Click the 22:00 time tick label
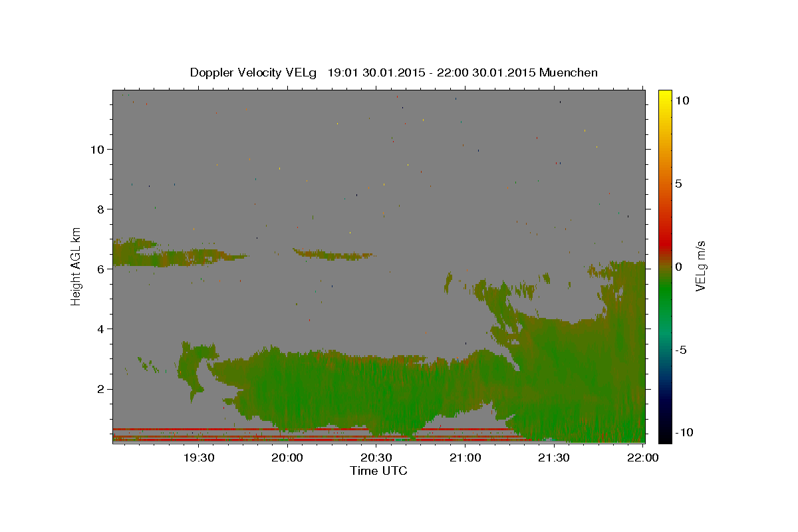Viewport: 798px width, 532px height. (643, 458)
